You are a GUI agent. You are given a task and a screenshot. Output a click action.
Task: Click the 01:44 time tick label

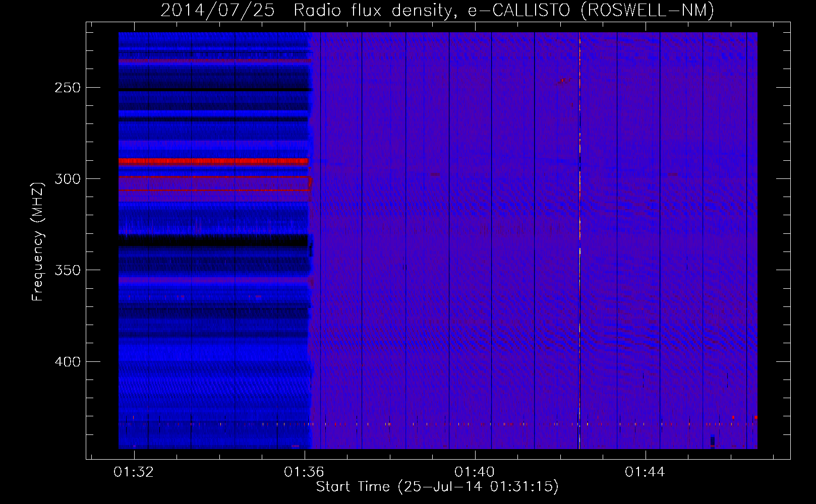[645, 472]
